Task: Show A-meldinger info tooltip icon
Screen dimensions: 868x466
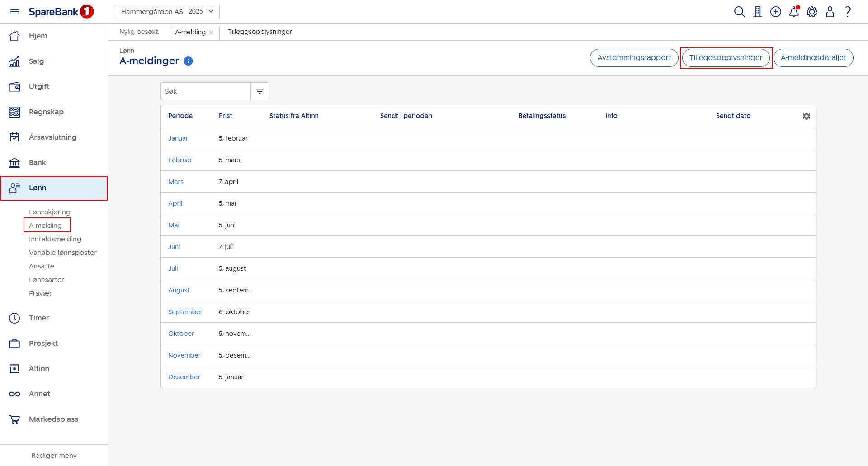Action: [x=189, y=61]
